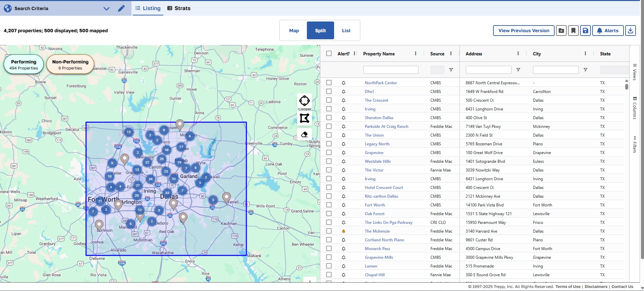Open the Columns side panel
The width and height of the screenshot is (644, 291).
pyautogui.click(x=635, y=108)
